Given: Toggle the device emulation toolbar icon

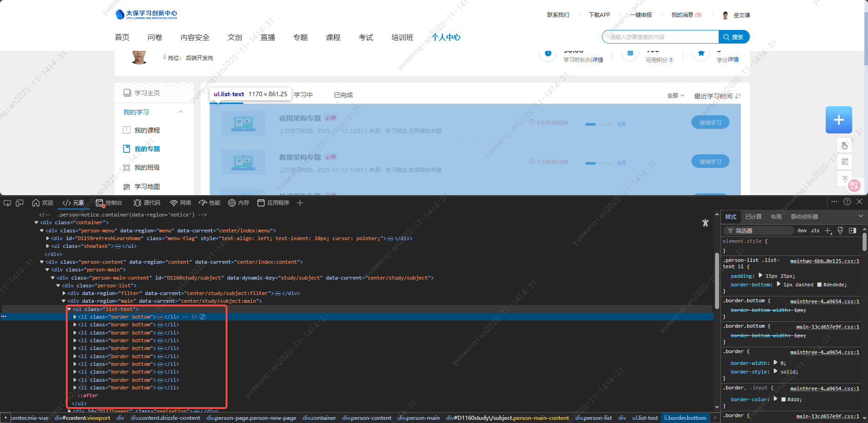Looking at the screenshot, I should coord(20,203).
